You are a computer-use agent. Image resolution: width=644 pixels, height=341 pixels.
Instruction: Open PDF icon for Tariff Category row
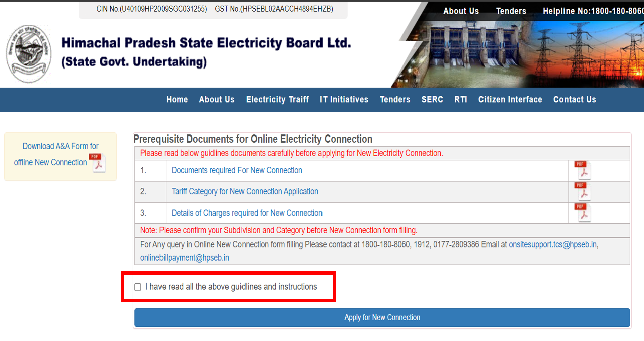pos(583,192)
